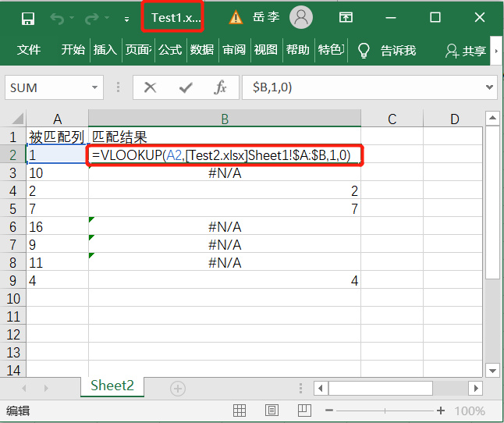Click the formula bar text $B,1,0)
504x423 pixels.
(x=272, y=87)
